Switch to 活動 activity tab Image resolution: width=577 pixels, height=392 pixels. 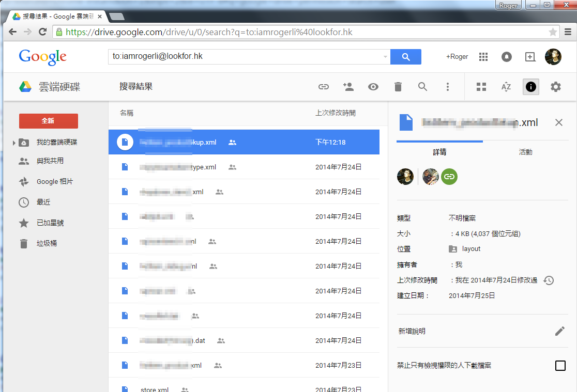click(x=525, y=152)
